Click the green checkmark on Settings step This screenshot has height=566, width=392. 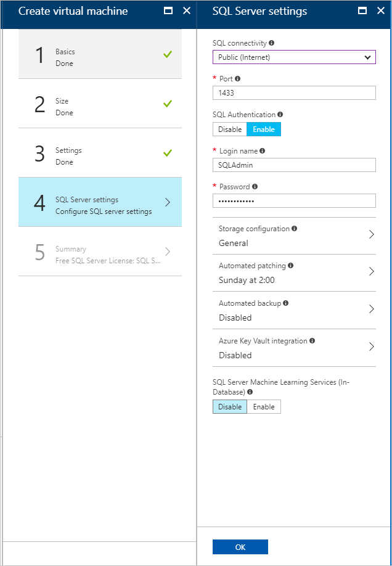point(168,153)
